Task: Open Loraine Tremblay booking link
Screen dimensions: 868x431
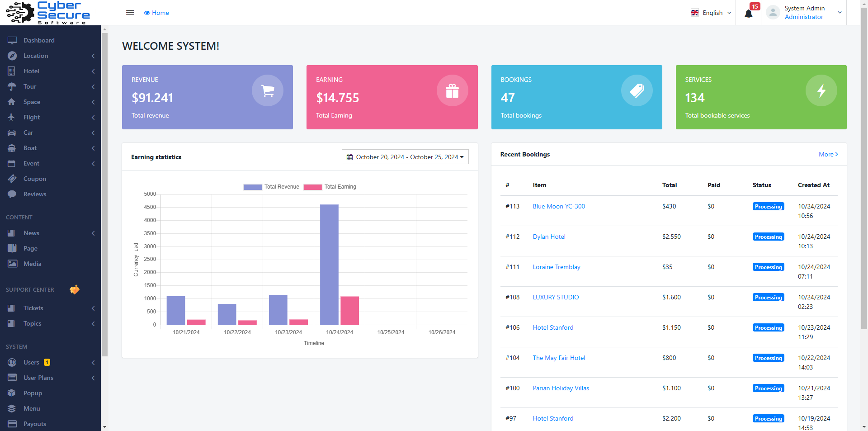Action: pyautogui.click(x=557, y=267)
